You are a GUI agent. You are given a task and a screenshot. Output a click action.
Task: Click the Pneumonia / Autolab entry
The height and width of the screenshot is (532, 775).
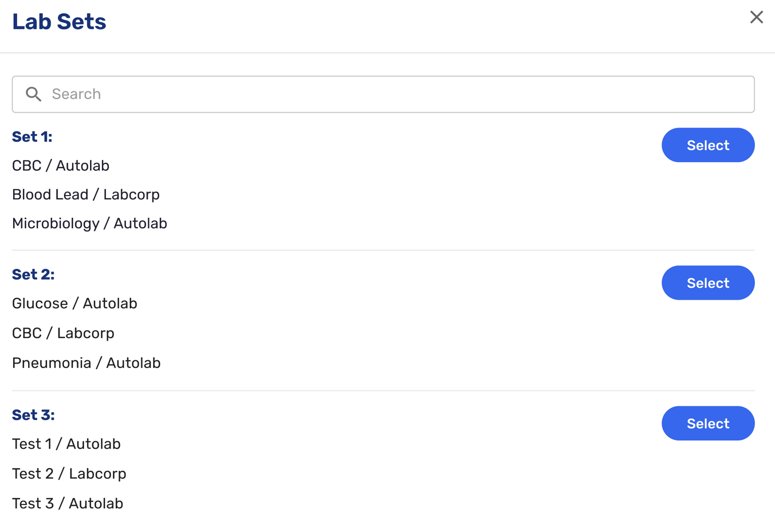click(x=86, y=363)
